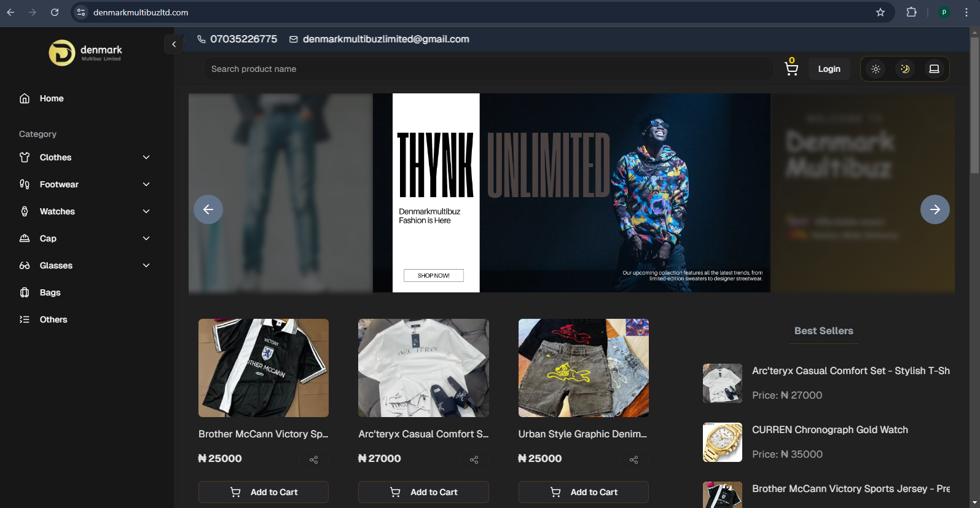Open Brother McCann jersey product image
Viewport: 980px width, 508px height.
(x=264, y=368)
